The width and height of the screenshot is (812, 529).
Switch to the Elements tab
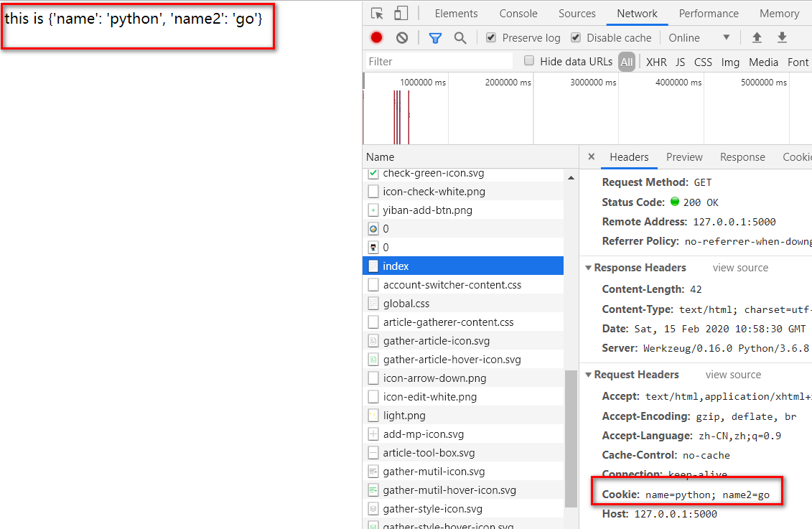pyautogui.click(x=456, y=14)
